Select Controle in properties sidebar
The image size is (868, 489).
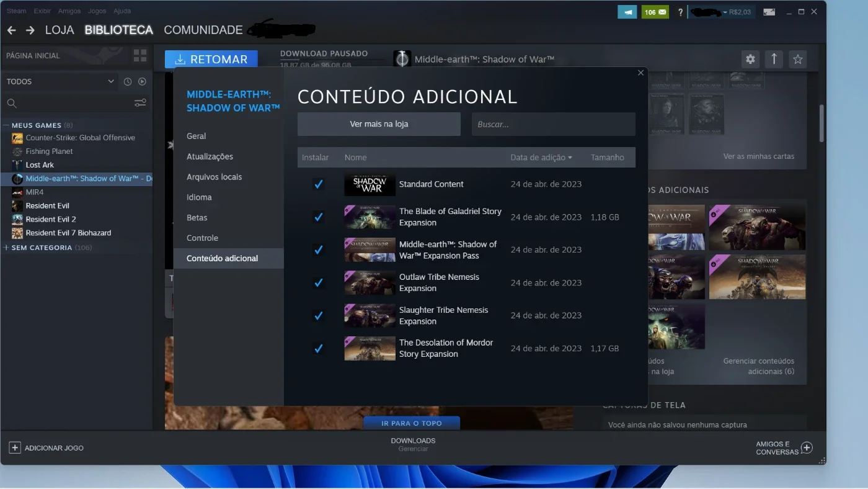point(229,238)
